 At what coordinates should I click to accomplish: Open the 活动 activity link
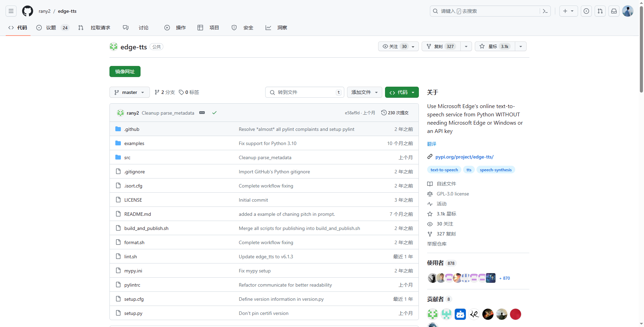[442, 204]
